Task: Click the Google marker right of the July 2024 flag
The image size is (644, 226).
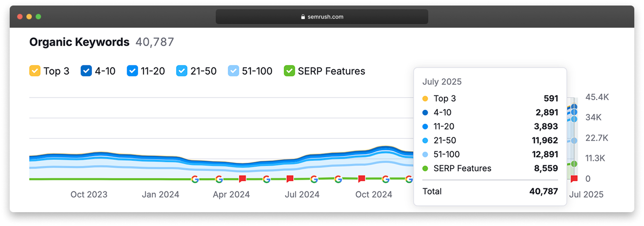Action: (314, 179)
